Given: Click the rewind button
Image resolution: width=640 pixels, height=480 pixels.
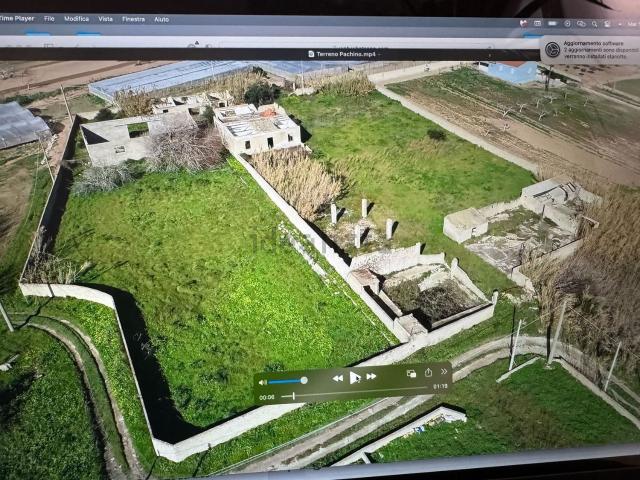Looking at the screenshot, I should click(338, 377).
